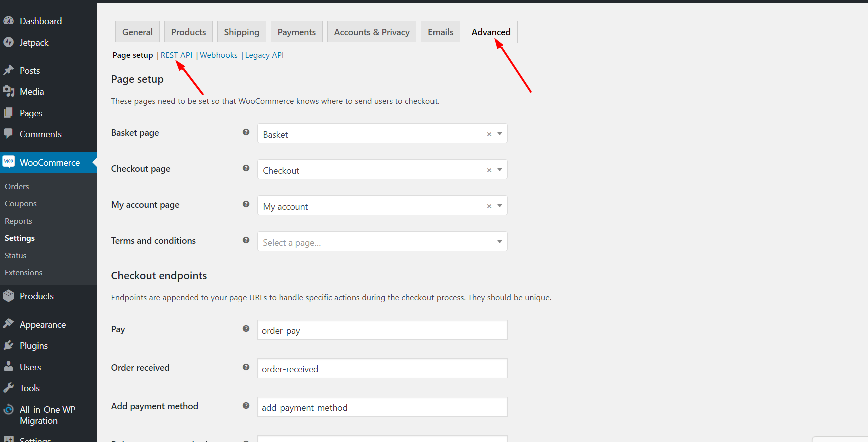
Task: Click the Dashboard gauge icon
Action: coord(8,21)
